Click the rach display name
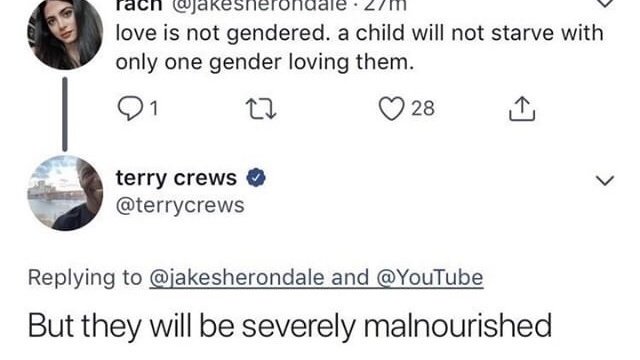Viewport: 640px width, 360px height. pos(139,5)
